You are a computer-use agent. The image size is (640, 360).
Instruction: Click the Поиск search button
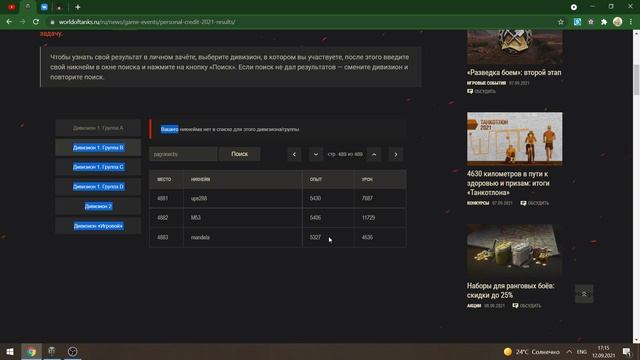240,154
